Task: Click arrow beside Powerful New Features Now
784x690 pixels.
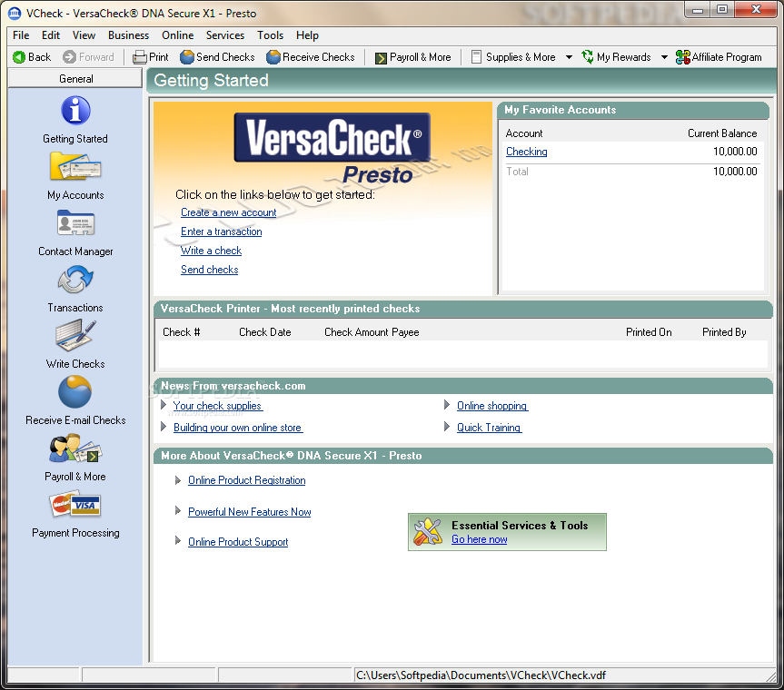Action: [x=178, y=510]
